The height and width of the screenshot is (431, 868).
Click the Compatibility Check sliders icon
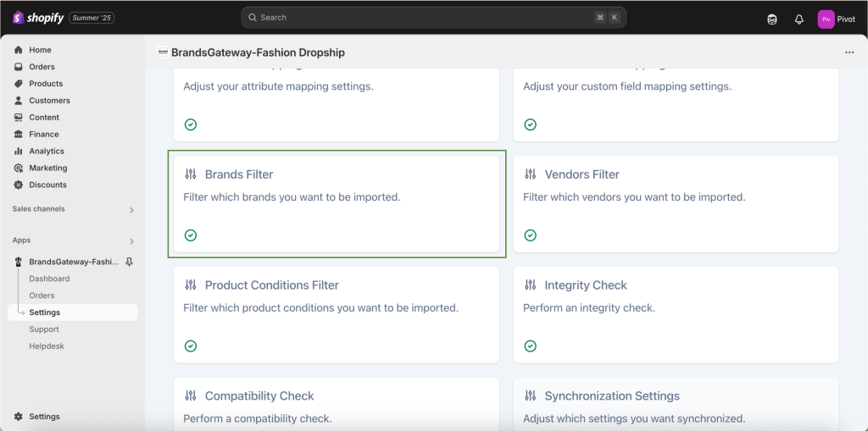191,396
